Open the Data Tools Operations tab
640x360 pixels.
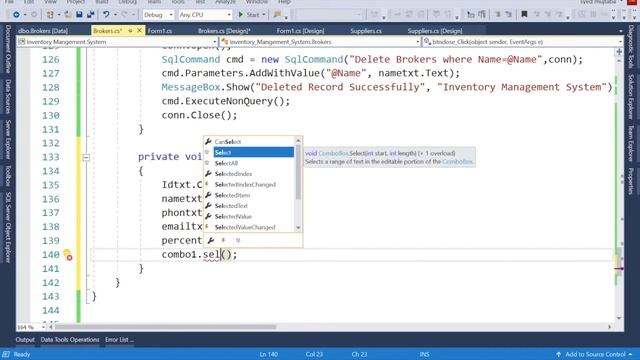pos(70,340)
